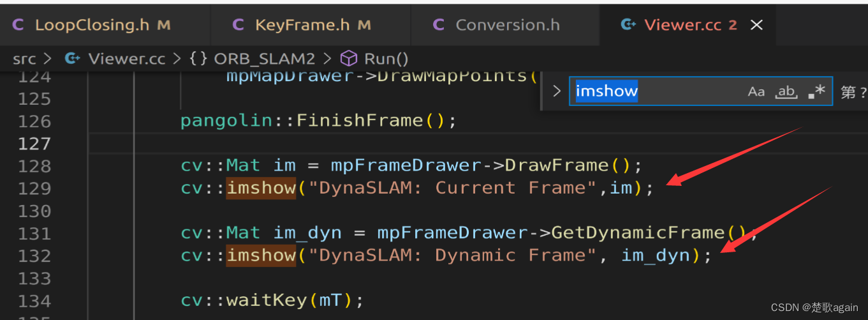Toggle Match Case in find widget

click(756, 92)
